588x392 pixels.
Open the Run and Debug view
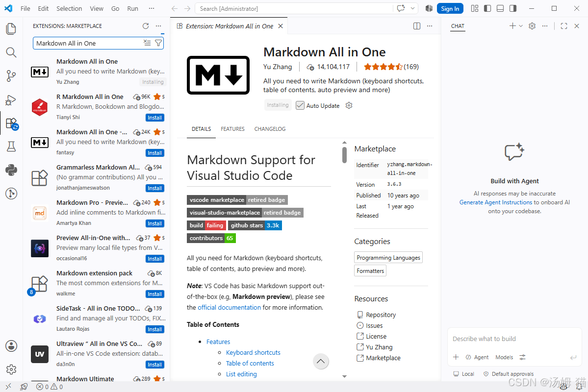point(11,99)
